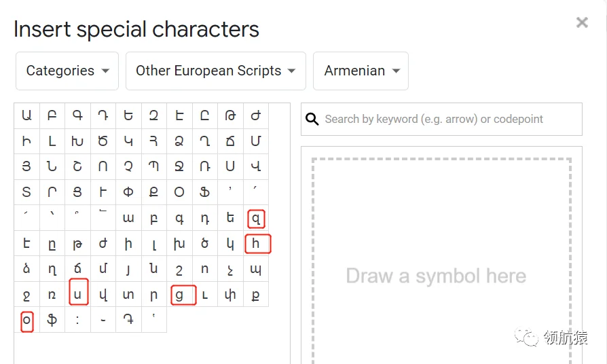
Task: Insert Armenian small letter ayb ա
Action: pos(128,217)
